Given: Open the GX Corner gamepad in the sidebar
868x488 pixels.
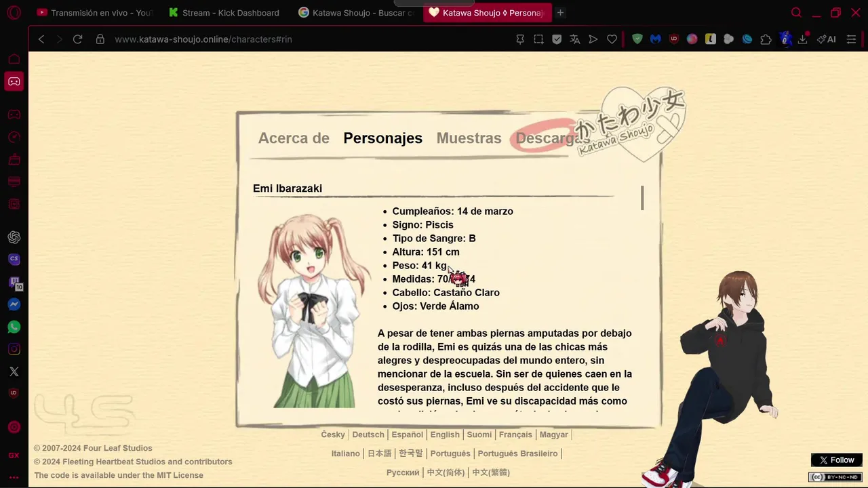Looking at the screenshot, I should [x=14, y=81].
